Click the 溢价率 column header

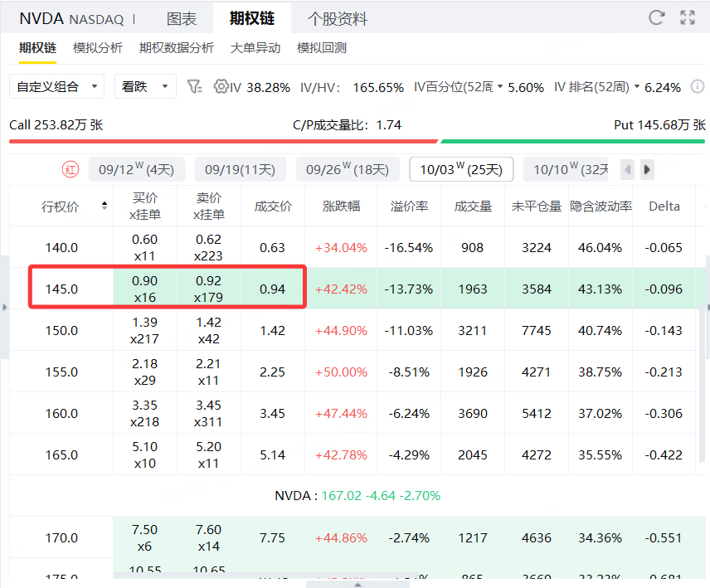click(410, 207)
